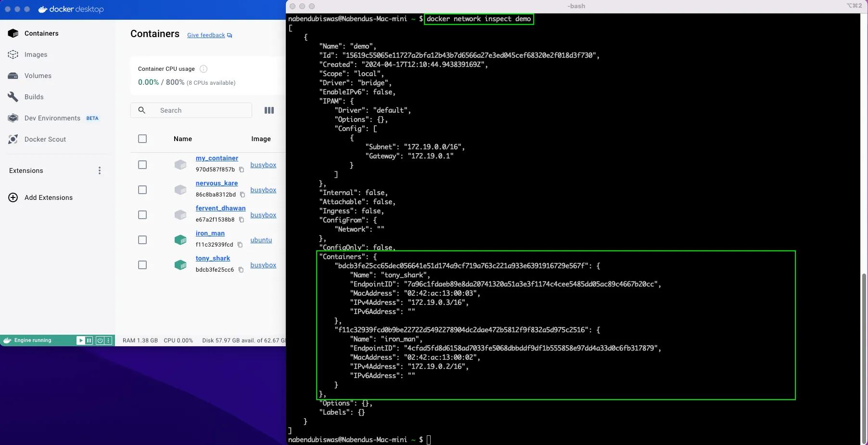Screen dimensions: 868x445
Task: Click the terminal command prompt line
Action: (359, 440)
